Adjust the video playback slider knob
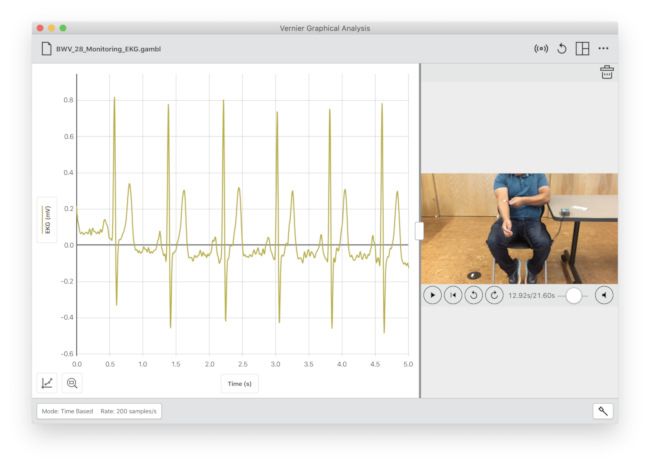 (x=574, y=296)
